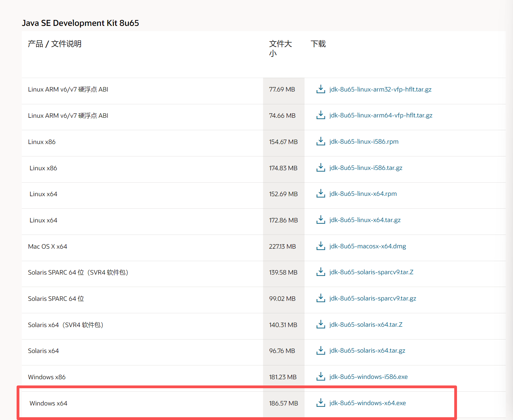Select Solaris x64（SVR4 软件包）label
The image size is (513, 420).
66,325
